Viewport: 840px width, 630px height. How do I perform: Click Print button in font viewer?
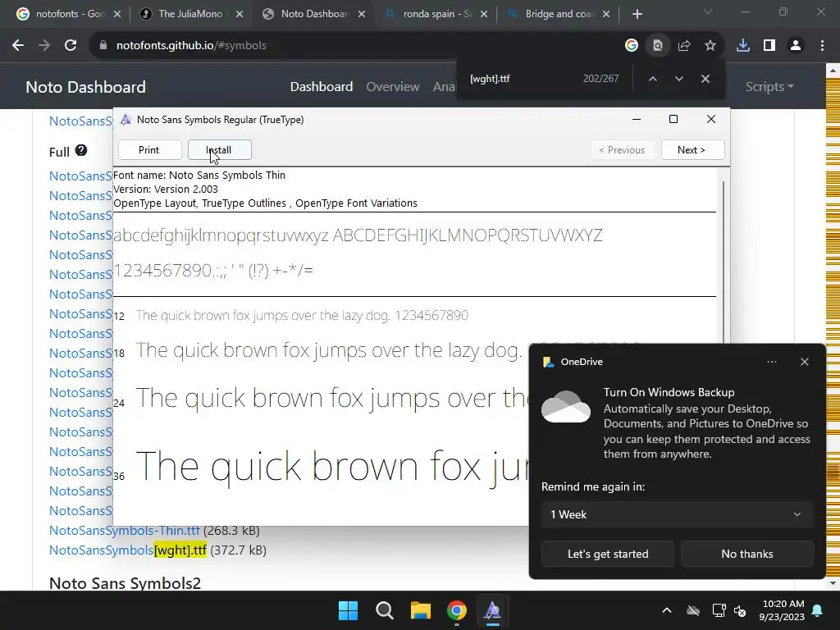[149, 150]
